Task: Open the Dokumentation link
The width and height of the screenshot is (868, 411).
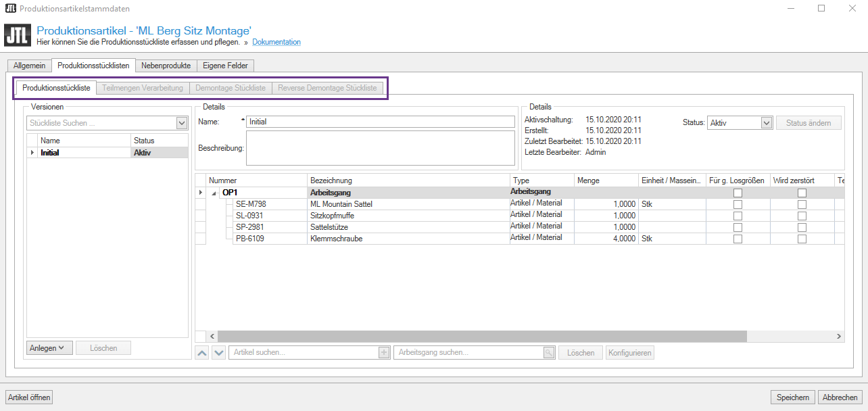Action: click(276, 42)
